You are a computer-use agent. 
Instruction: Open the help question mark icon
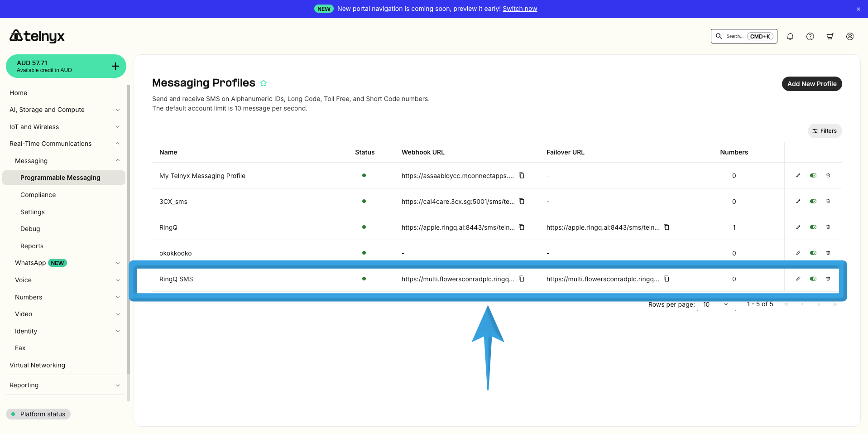(810, 36)
